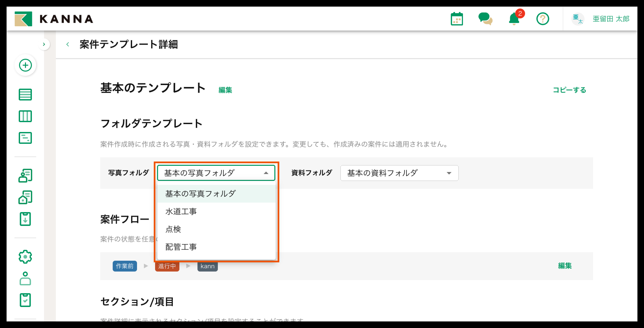644x328 pixels.
Task: Click the circular plus create button
Action: 25,65
